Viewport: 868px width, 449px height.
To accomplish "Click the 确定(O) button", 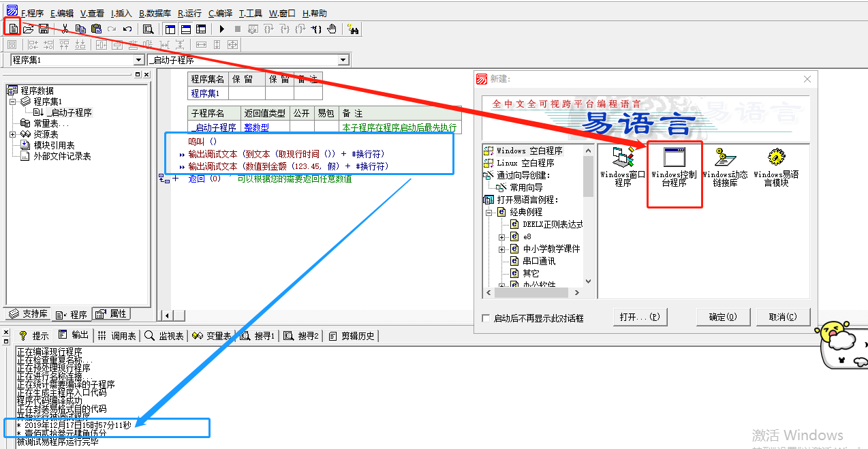I will (x=723, y=317).
